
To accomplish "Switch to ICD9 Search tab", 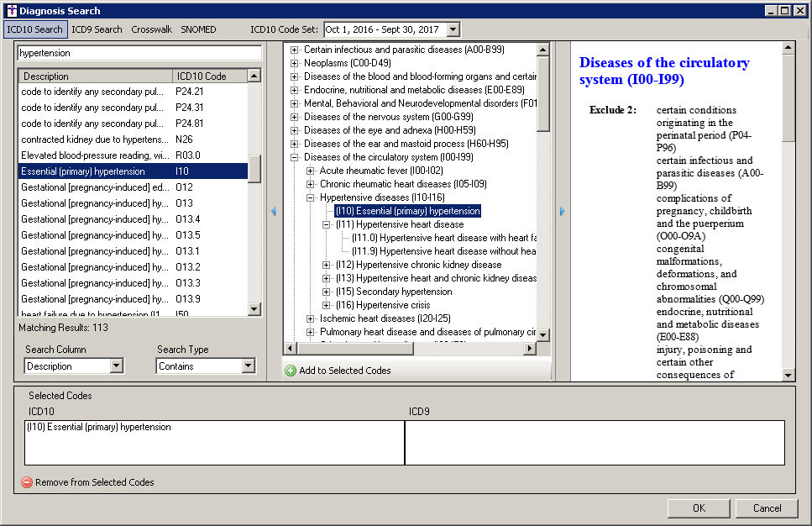I will pos(97,29).
